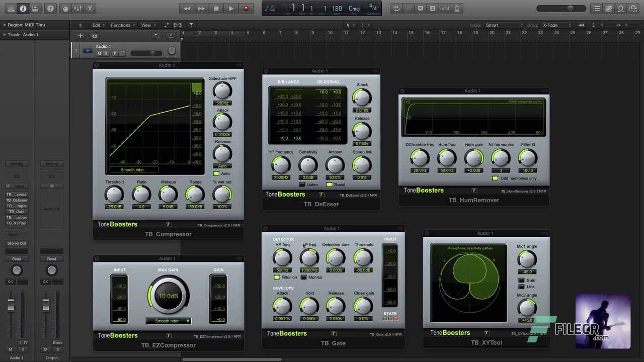Open the Loop Browser
The height and width of the screenshot is (362, 644).
coord(621,9)
